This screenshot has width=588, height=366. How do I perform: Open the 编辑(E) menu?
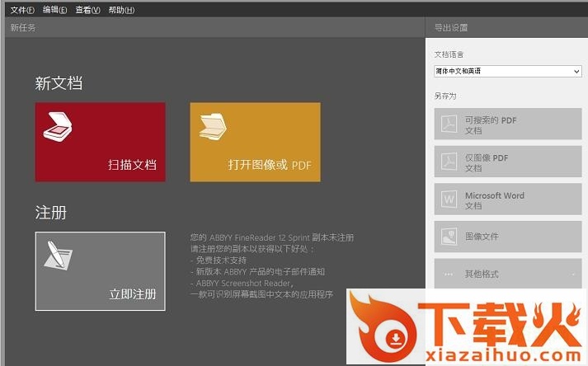click(54, 10)
